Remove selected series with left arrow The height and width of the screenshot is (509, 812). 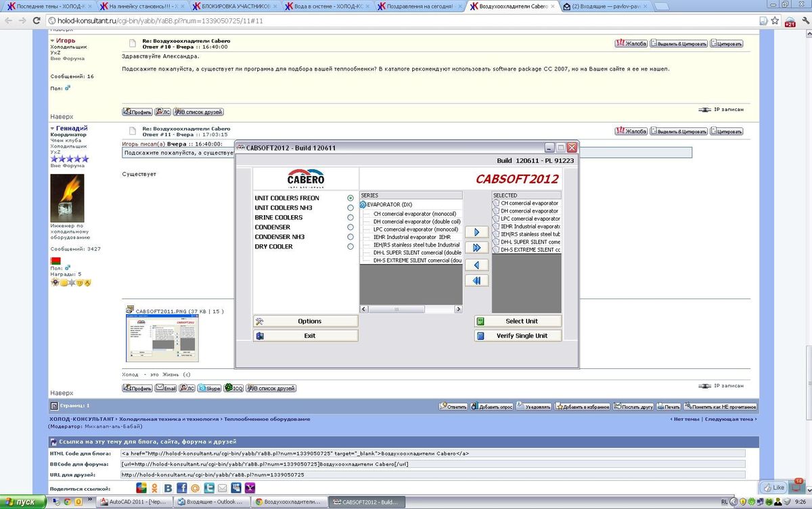tap(477, 265)
